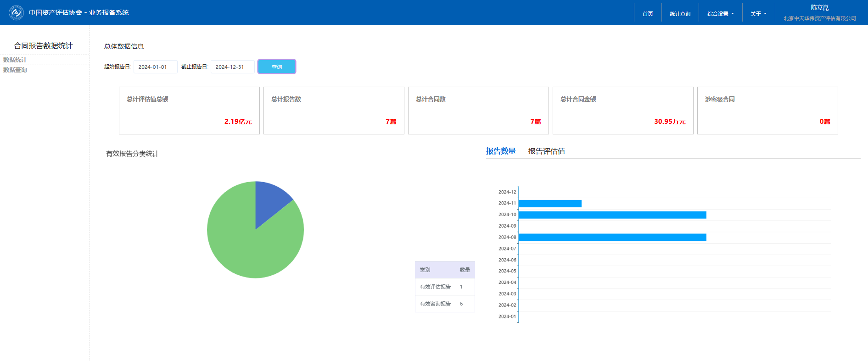Viewport: 868px width, 361px height.
Task: Click the 2024-08 bar in the chart
Action: click(x=612, y=237)
